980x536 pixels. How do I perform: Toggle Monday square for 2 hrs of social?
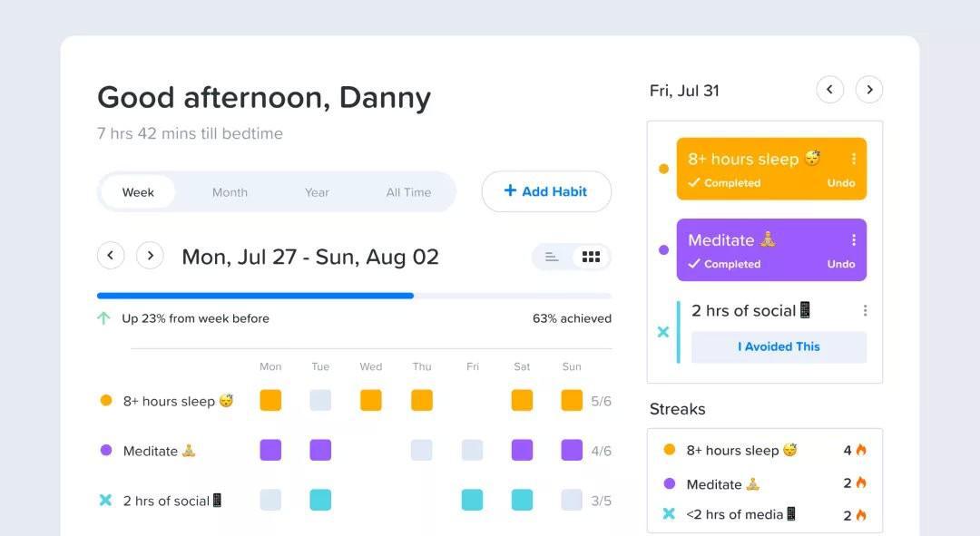(x=270, y=500)
